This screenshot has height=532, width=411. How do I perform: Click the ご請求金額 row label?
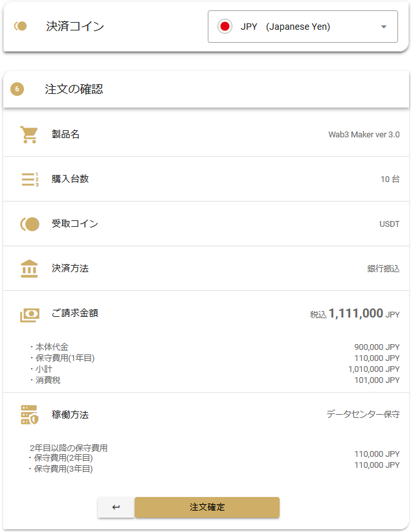(75, 313)
